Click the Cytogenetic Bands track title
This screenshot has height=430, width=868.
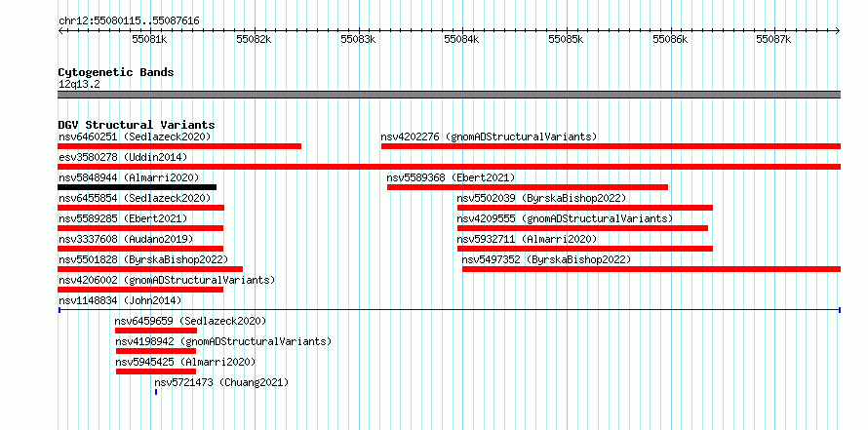click(x=116, y=72)
